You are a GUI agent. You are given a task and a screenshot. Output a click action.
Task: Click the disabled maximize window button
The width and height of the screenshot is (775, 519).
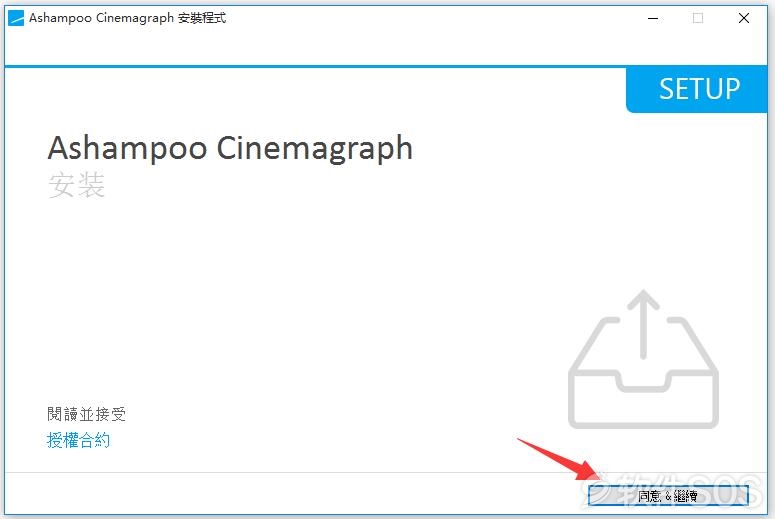tap(698, 18)
